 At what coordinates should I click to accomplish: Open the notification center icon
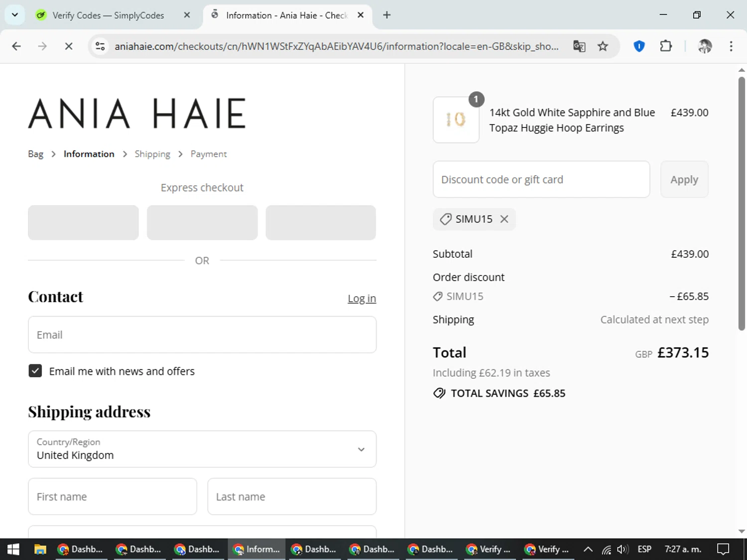(723, 549)
